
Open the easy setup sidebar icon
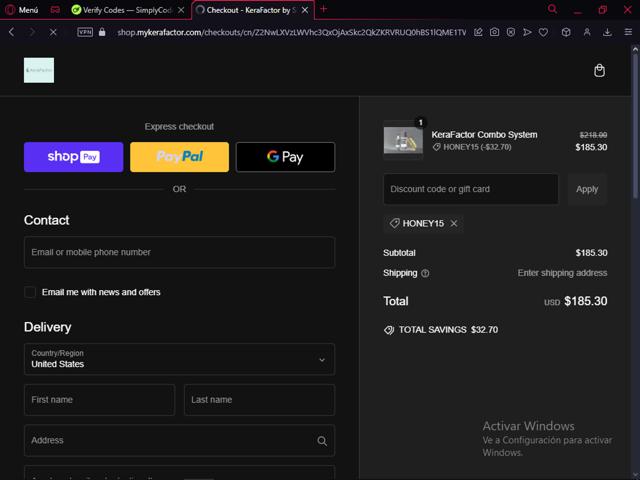point(628,32)
